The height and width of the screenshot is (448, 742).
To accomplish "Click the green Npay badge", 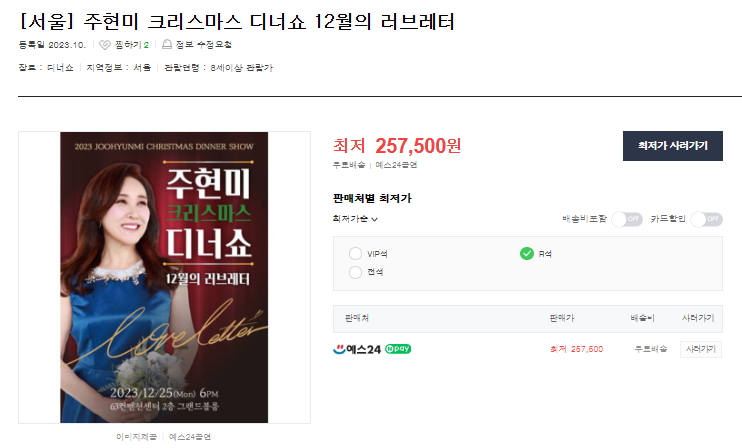I will pyautogui.click(x=398, y=349).
